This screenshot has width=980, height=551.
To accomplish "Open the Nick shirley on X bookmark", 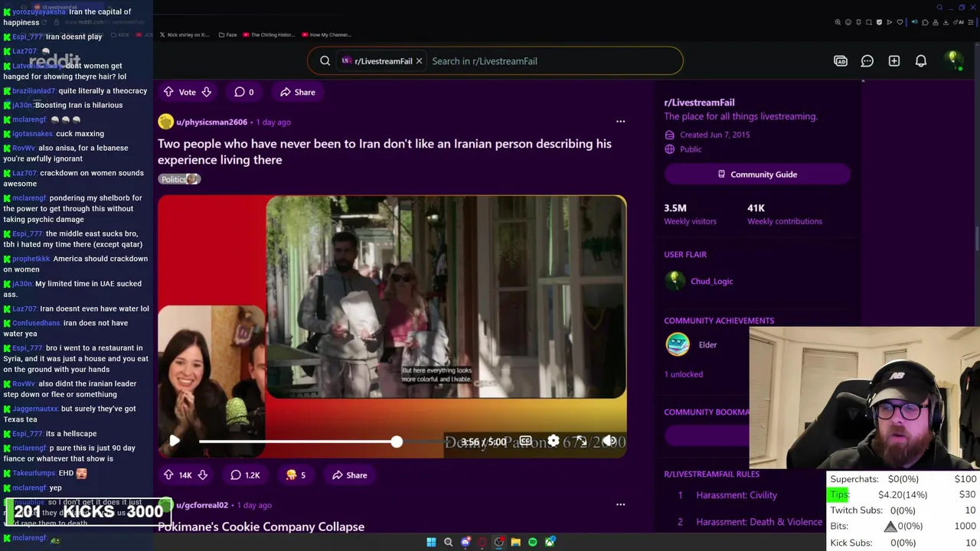I will 184,34.
